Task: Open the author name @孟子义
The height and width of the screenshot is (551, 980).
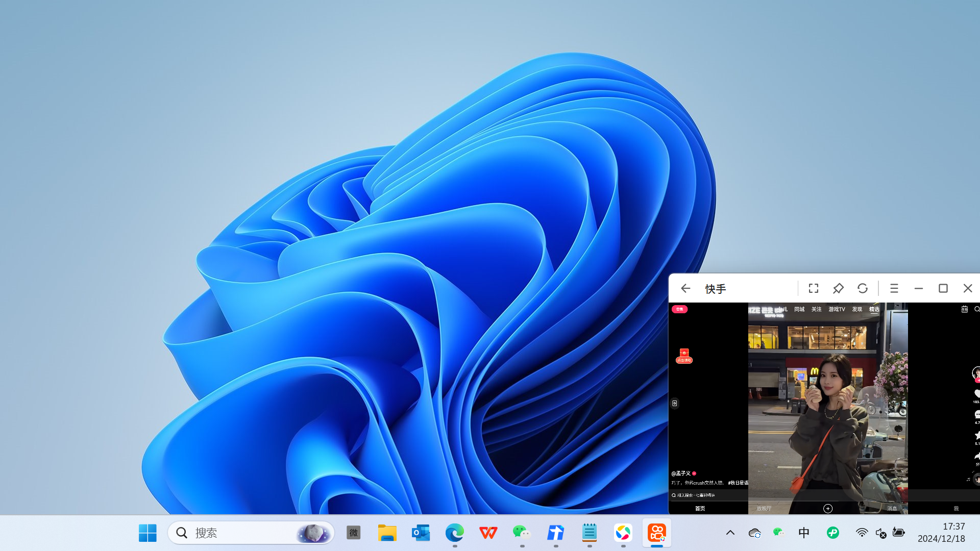Action: pyautogui.click(x=681, y=473)
